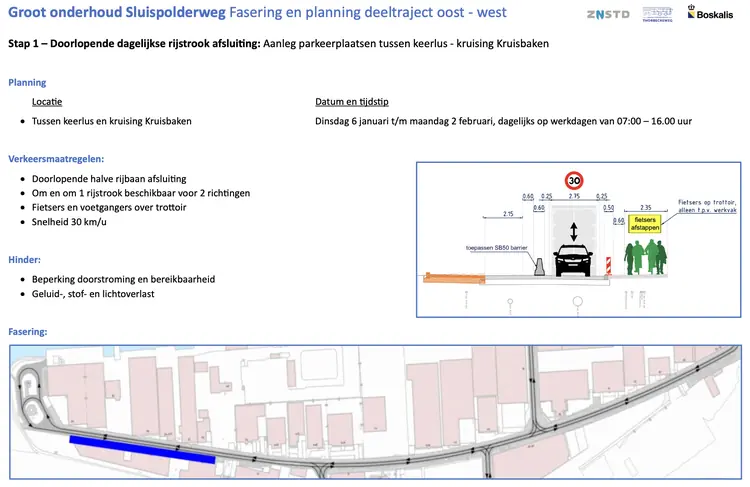Screen dimensions: 750x487
Task: Click the double-headed arrow above the car
Action: point(573,232)
